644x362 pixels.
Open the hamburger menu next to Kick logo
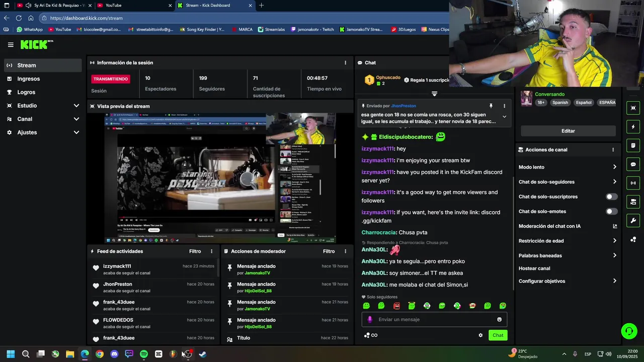11,45
